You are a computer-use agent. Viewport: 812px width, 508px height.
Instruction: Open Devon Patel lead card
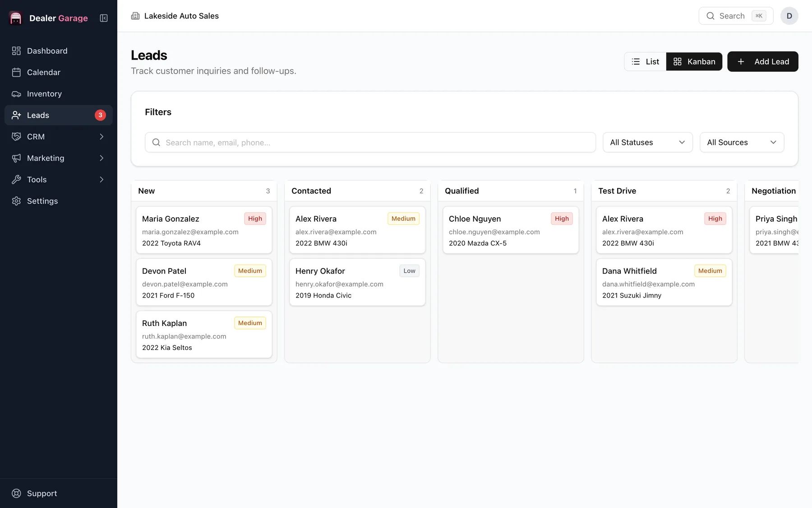pyautogui.click(x=204, y=282)
